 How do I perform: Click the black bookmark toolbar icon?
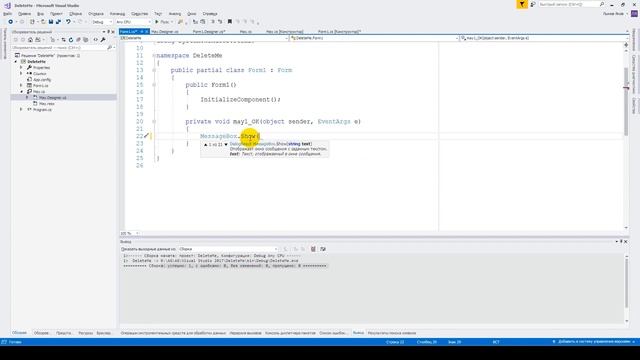point(230,22)
